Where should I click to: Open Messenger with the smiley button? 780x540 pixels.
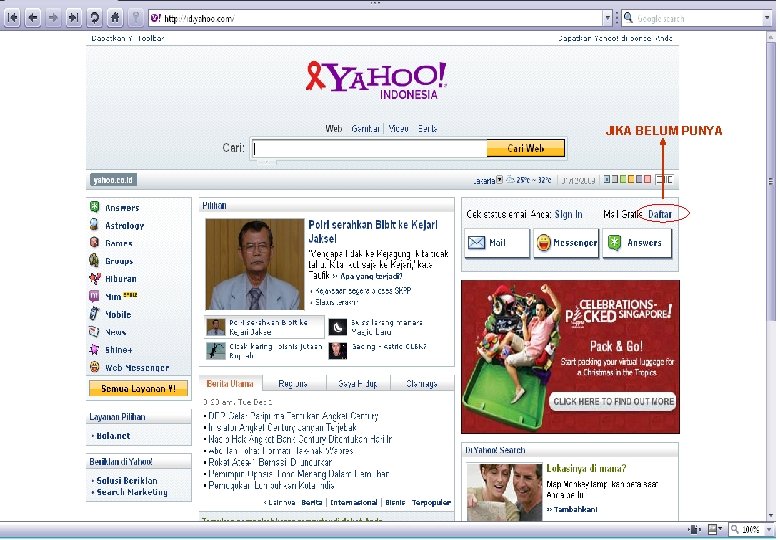566,243
